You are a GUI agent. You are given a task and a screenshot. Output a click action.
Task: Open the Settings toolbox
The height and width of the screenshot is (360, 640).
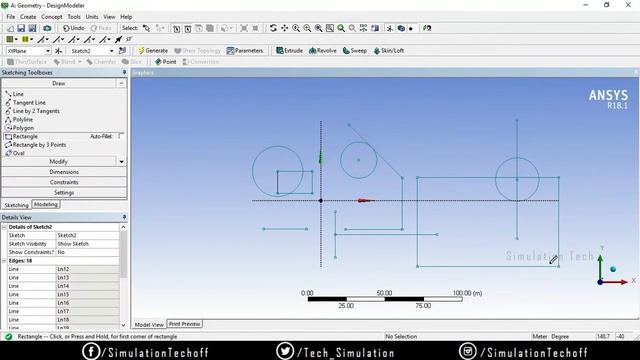[x=64, y=192]
